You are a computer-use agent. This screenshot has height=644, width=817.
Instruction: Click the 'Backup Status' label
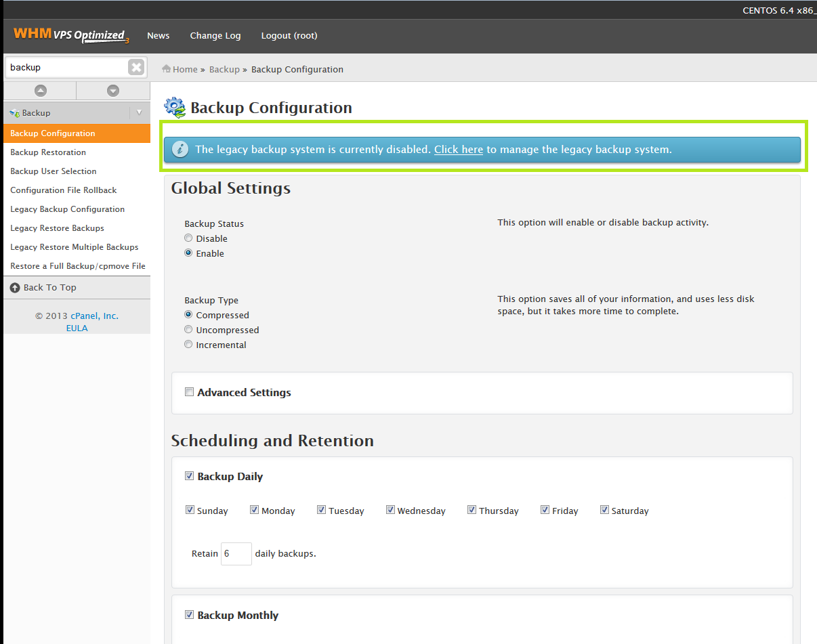pos(214,224)
